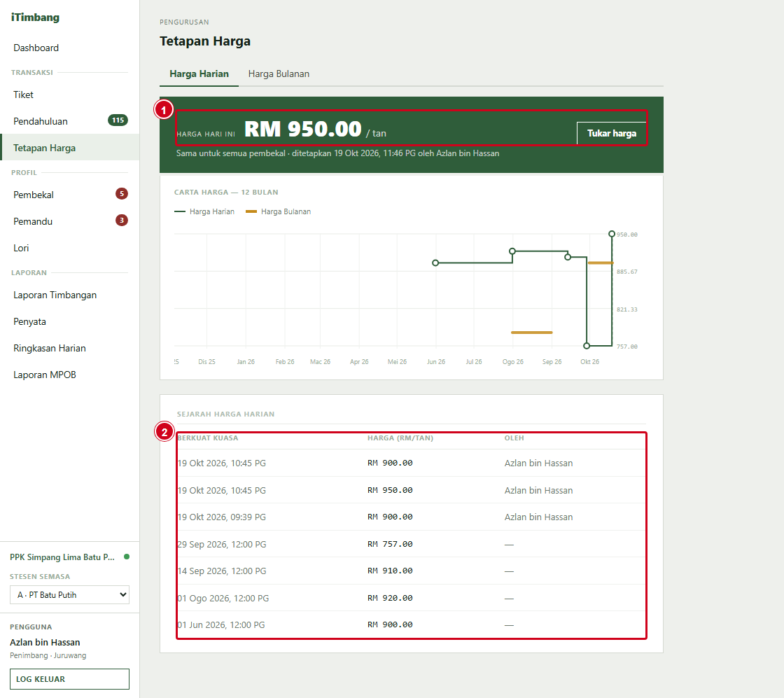Click the Pemandu red badge showing 3
Image resolution: width=784 pixels, height=698 pixels.
[122, 221]
